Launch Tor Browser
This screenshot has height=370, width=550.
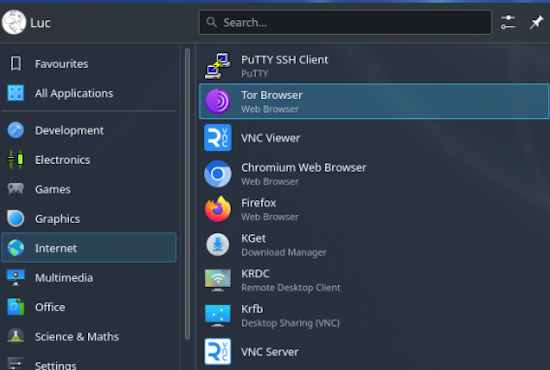374,101
